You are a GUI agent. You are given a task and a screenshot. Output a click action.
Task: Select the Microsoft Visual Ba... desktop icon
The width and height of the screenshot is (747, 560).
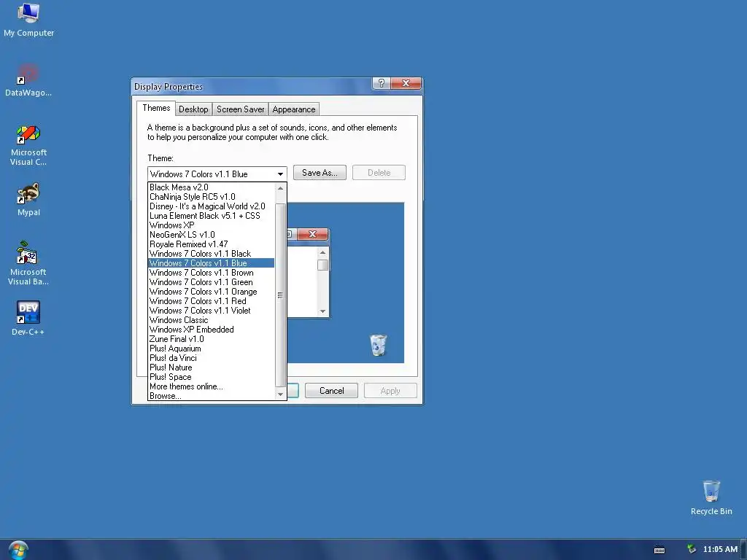pos(28,263)
